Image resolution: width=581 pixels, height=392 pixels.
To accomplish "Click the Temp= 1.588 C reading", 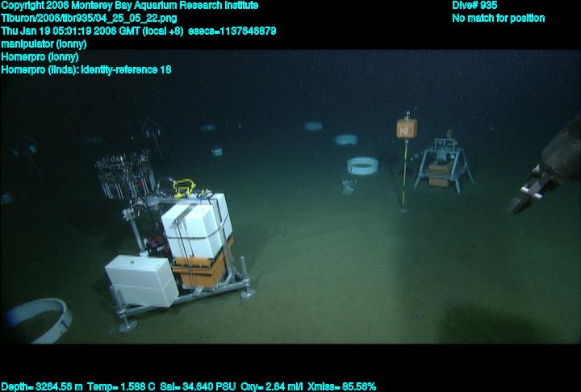I will click(121, 386).
